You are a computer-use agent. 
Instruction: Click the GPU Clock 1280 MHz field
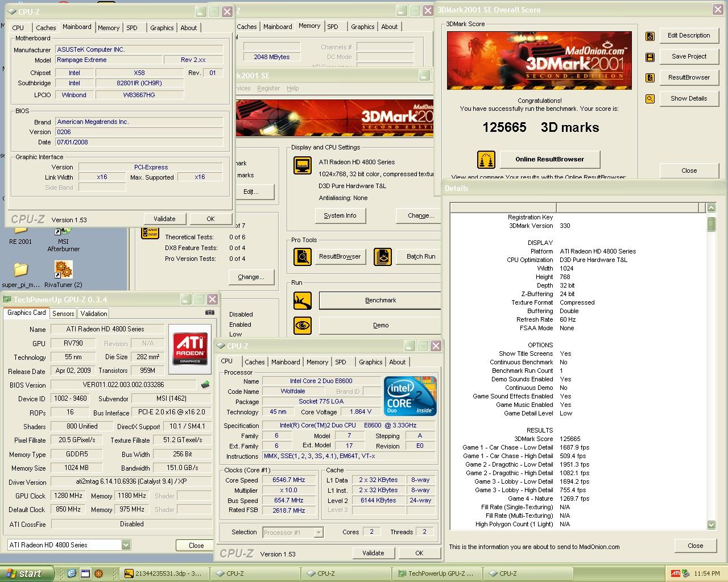tap(68, 496)
